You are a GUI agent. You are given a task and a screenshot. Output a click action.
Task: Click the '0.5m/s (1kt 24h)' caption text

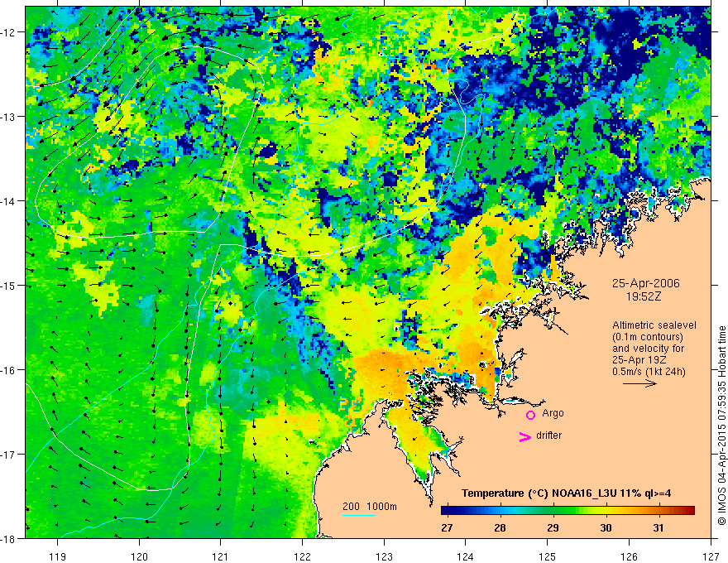(649, 372)
